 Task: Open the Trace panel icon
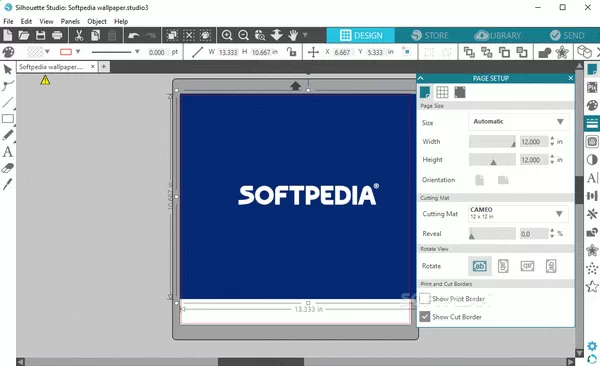[592, 142]
